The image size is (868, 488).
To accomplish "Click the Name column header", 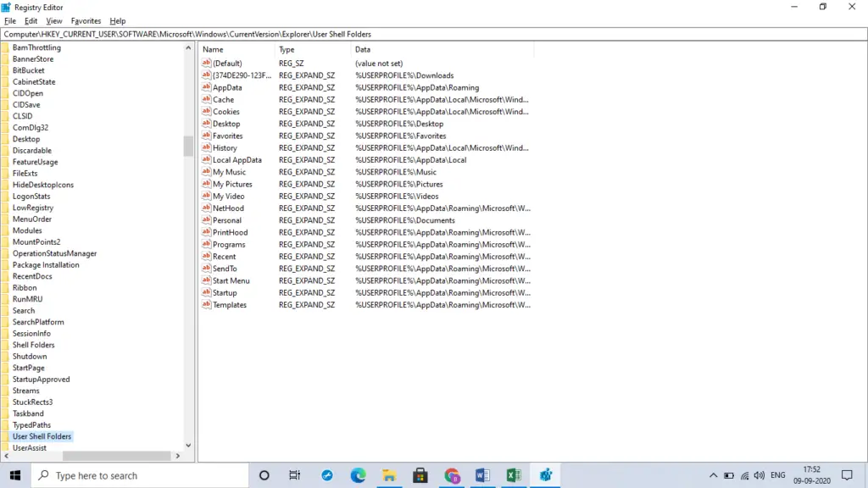I will [236, 49].
